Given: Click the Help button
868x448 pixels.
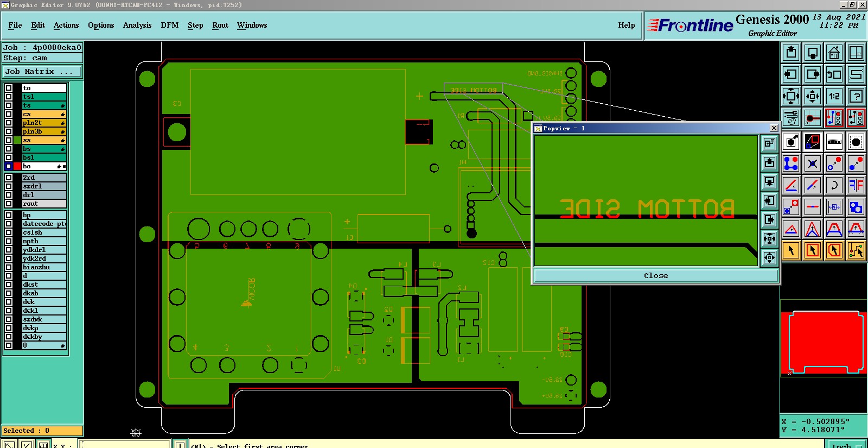Looking at the screenshot, I should click(x=627, y=25).
